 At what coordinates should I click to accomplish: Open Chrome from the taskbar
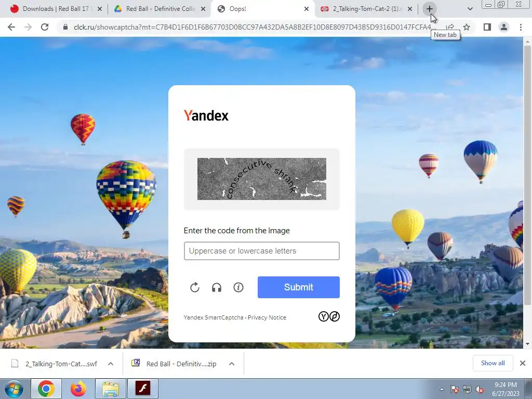pyautogui.click(x=46, y=389)
